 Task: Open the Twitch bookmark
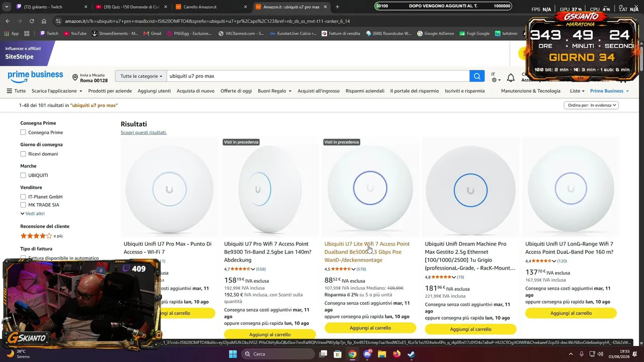(49, 34)
